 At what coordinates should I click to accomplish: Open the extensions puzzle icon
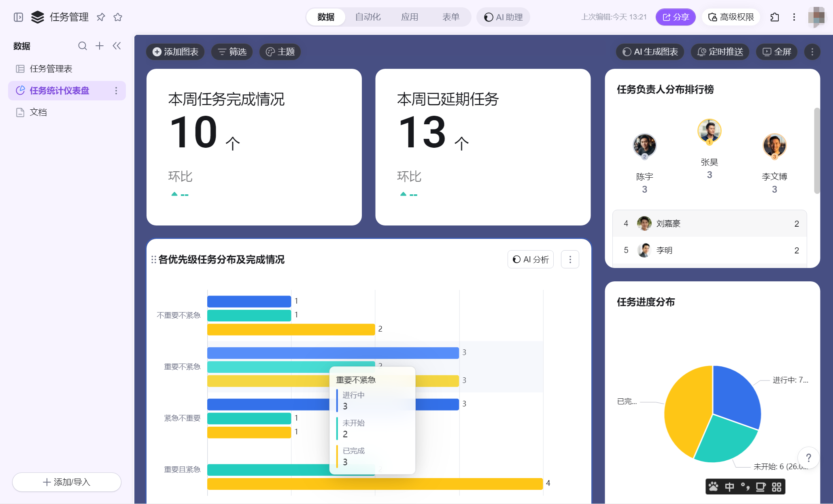[x=774, y=17]
